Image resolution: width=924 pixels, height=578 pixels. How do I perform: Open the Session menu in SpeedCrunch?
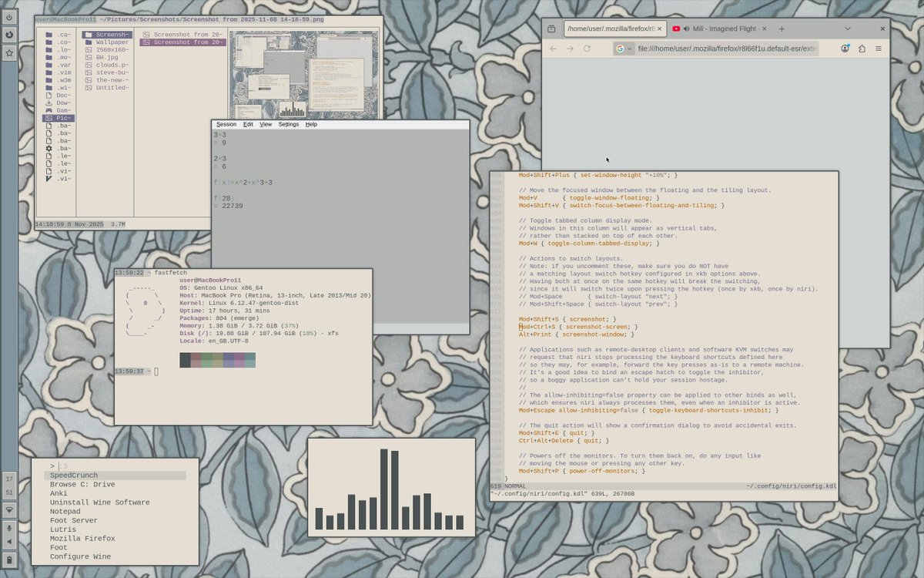coord(226,123)
